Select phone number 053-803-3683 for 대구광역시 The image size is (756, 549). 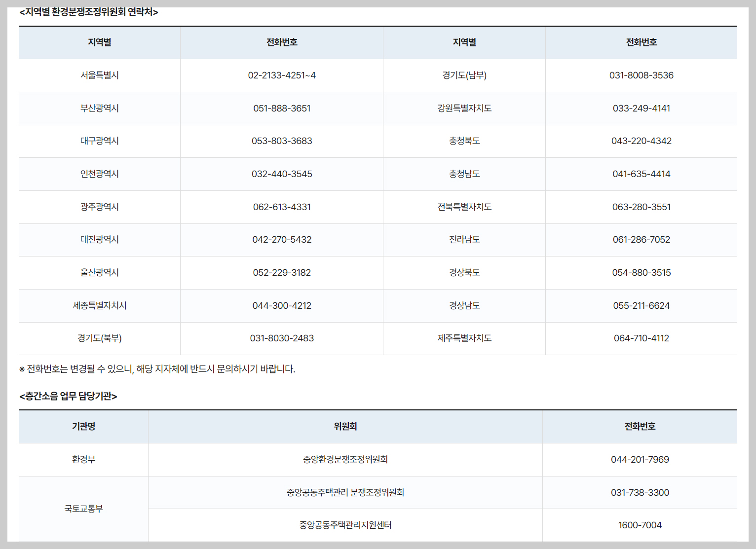click(x=281, y=141)
